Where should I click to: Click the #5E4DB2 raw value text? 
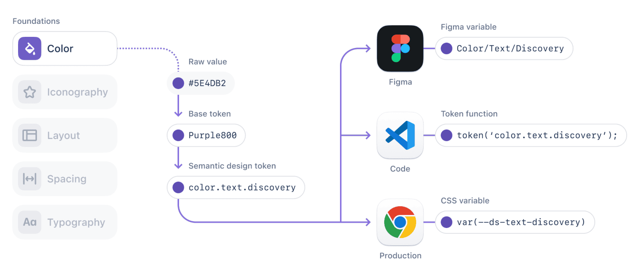[207, 83]
